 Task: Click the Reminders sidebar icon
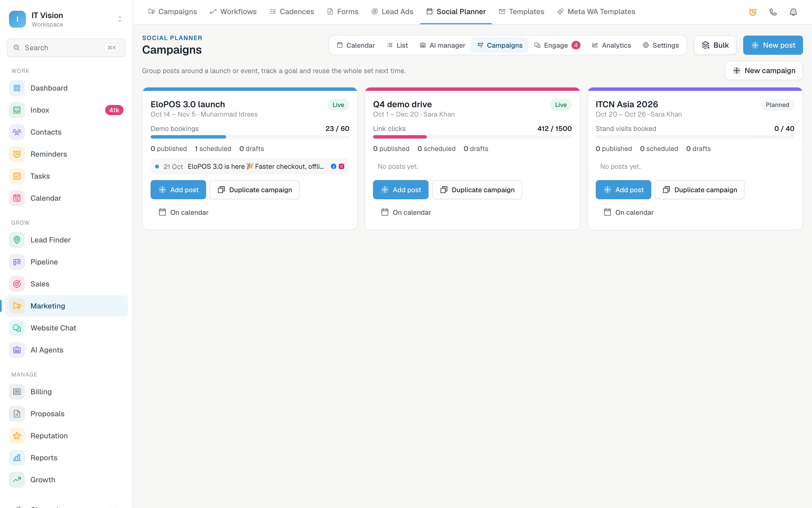(17, 154)
